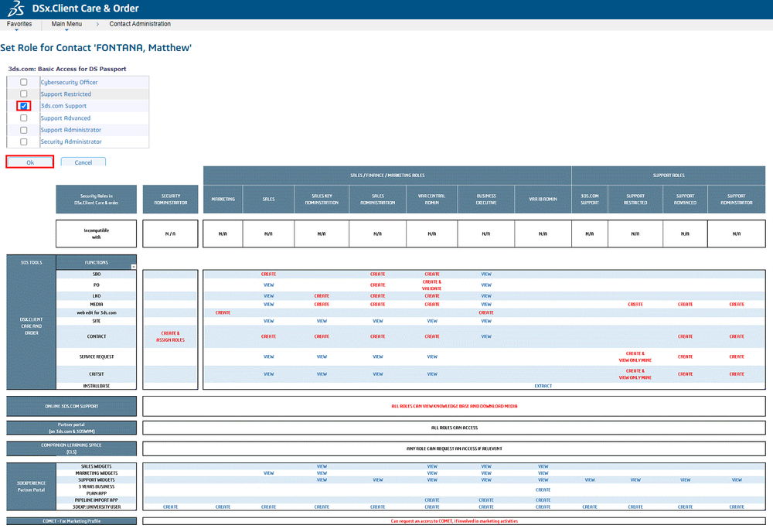773x532 pixels.
Task: Click the 'EXTRACT' cell in Installbase row
Action: (x=543, y=386)
